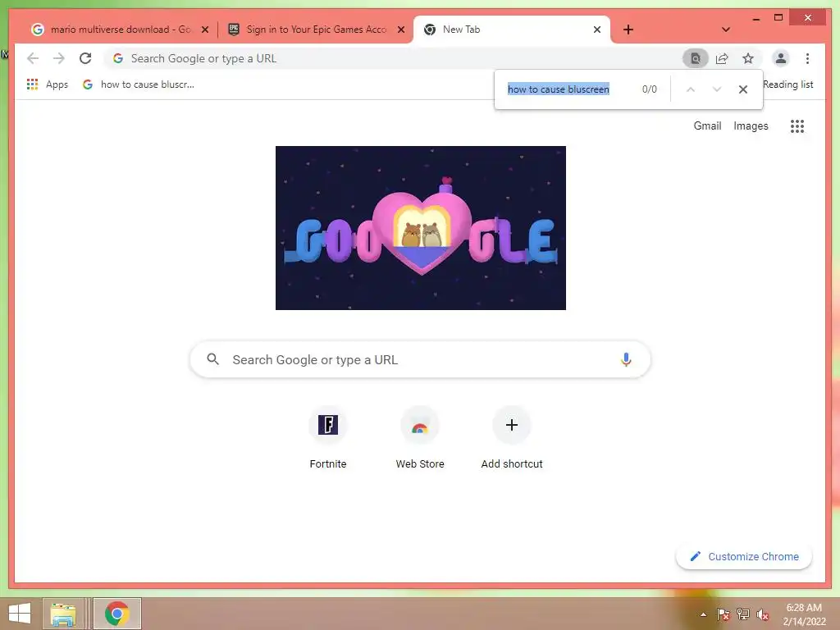Open Gmail link
This screenshot has height=630, width=840.
(x=707, y=126)
